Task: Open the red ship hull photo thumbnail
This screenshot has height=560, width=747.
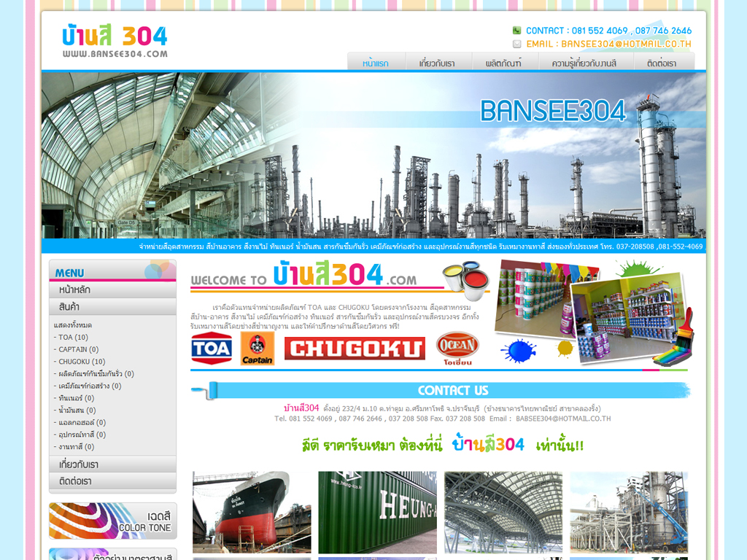Action: coord(252,512)
